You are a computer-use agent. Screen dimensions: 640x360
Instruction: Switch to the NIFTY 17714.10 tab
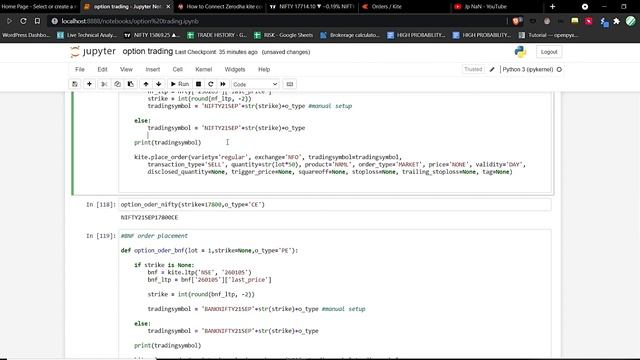(x=312, y=7)
